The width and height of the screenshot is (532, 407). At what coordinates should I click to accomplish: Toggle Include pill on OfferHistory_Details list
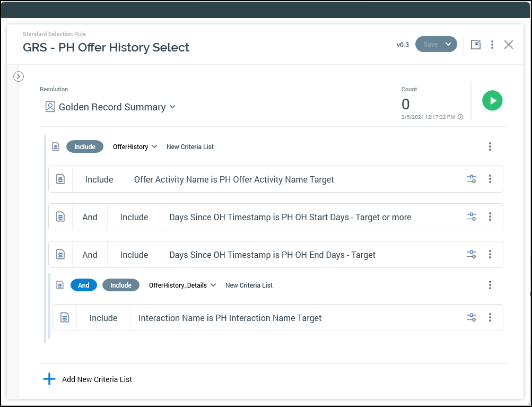pyautogui.click(x=121, y=285)
